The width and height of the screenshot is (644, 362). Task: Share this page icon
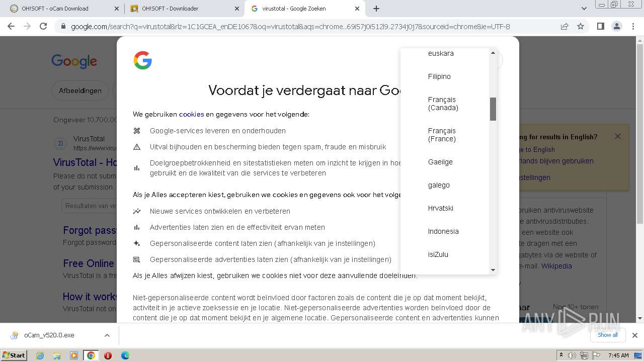(565, 27)
